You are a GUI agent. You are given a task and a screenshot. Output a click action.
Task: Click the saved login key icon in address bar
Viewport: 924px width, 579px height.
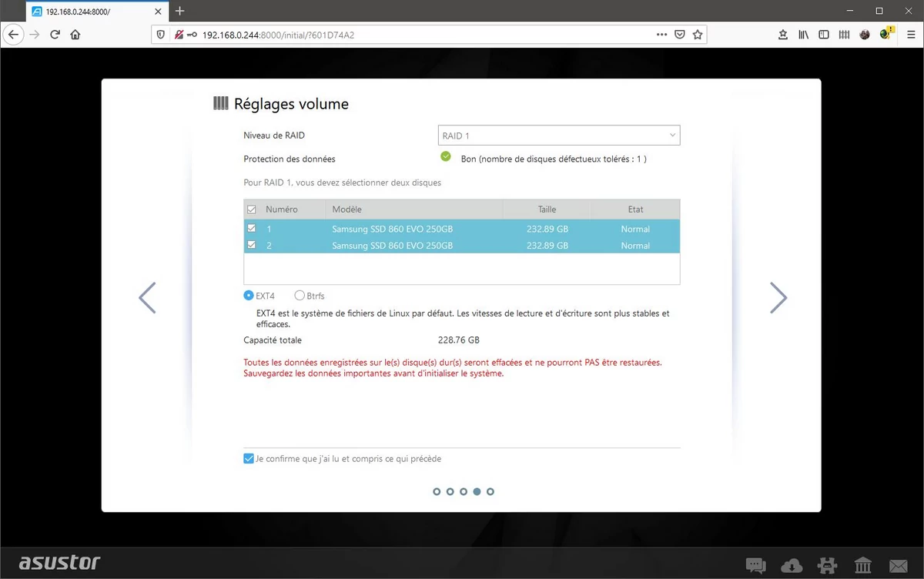click(x=191, y=35)
